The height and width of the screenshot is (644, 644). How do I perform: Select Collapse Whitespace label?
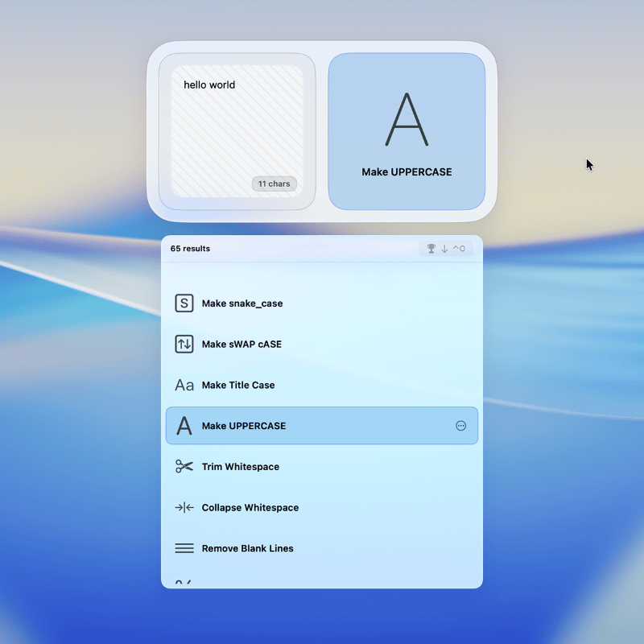250,508
